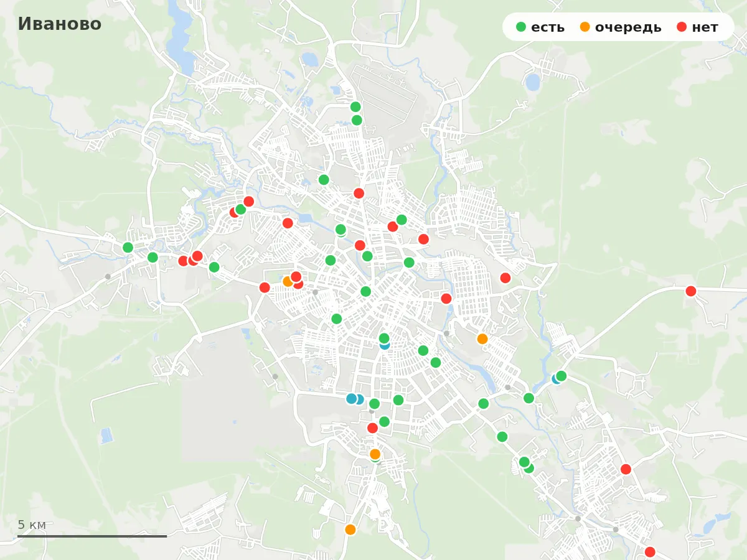
Task: Open the red marker at the bottom-right map edge
Action: [x=650, y=552]
